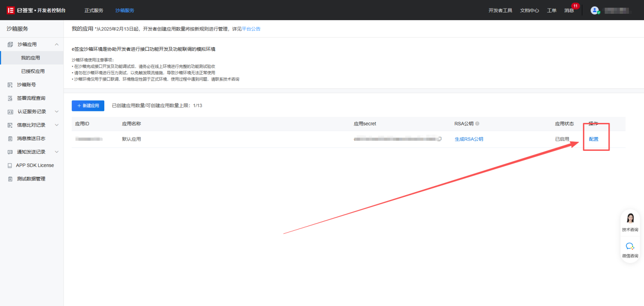Open 微信咨询 chat icon

tap(630, 246)
